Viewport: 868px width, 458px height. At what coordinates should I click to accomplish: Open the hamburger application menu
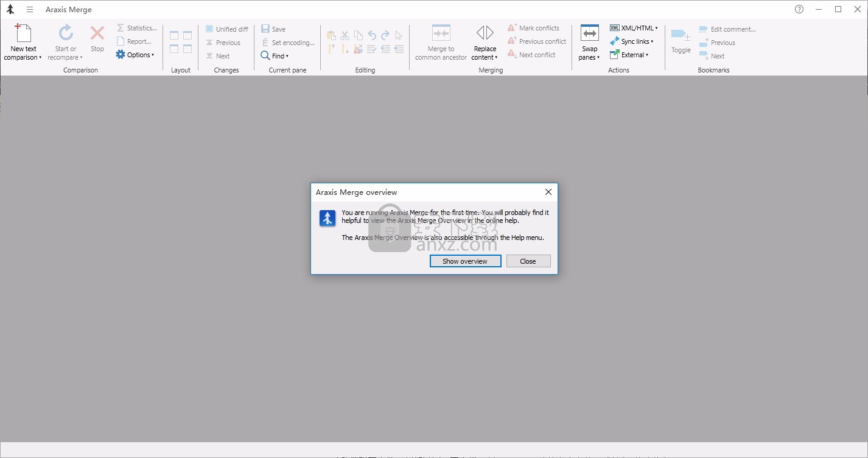click(x=30, y=9)
